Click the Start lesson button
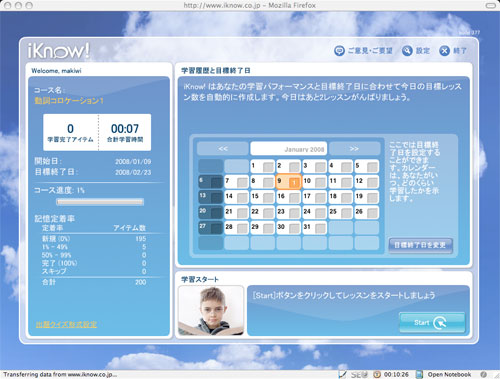The height and width of the screenshot is (379, 500). pos(432,322)
